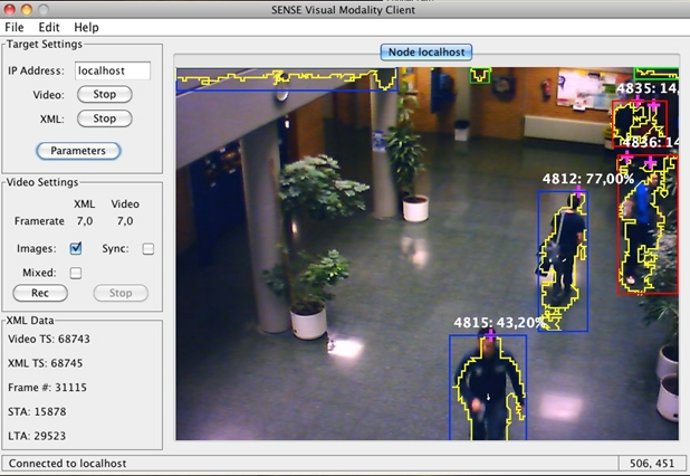690x476 pixels.
Task: Click the tracked person labeled 4815: 43,20%
Action: point(488,387)
